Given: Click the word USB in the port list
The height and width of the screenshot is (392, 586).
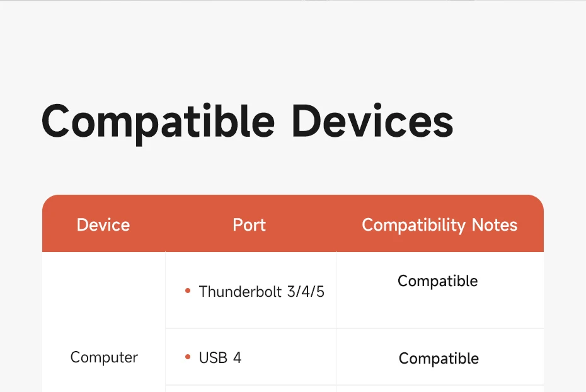Looking at the screenshot, I should point(213,357).
